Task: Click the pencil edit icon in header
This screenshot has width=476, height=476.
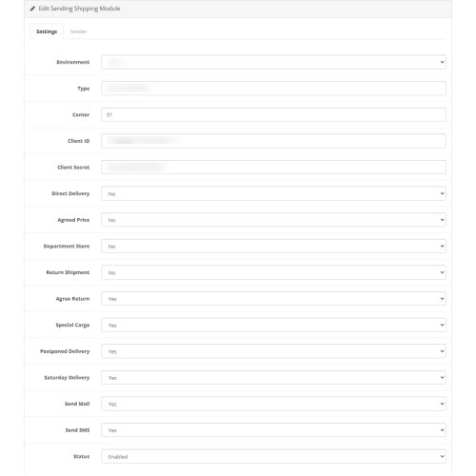Action: pyautogui.click(x=32, y=9)
